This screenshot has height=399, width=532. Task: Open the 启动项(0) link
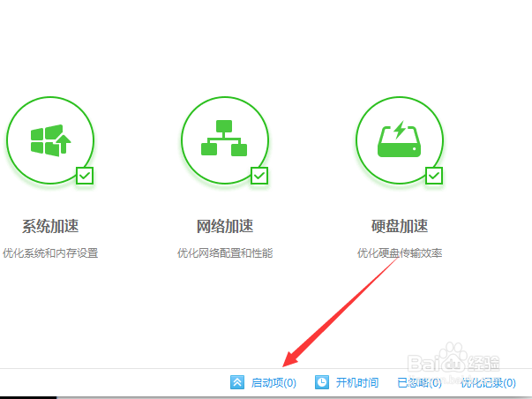coord(273,383)
